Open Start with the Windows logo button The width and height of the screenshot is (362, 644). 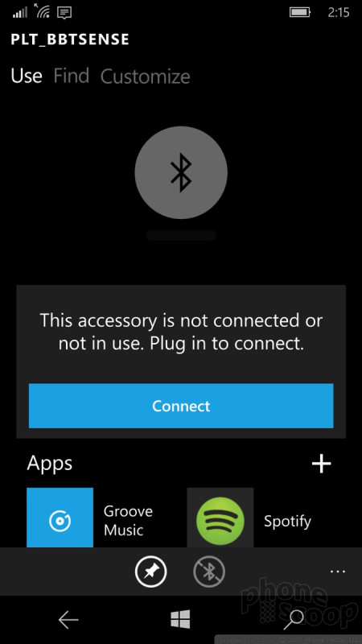tap(180, 619)
